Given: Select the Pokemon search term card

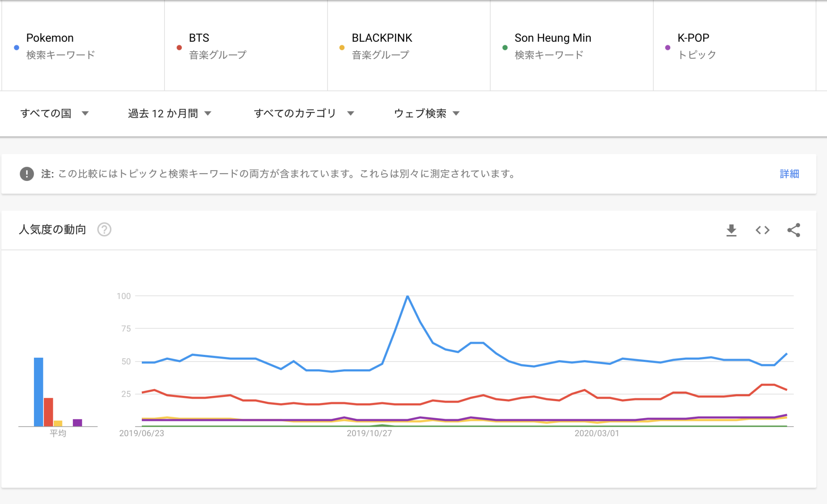Looking at the screenshot, I should [83, 45].
